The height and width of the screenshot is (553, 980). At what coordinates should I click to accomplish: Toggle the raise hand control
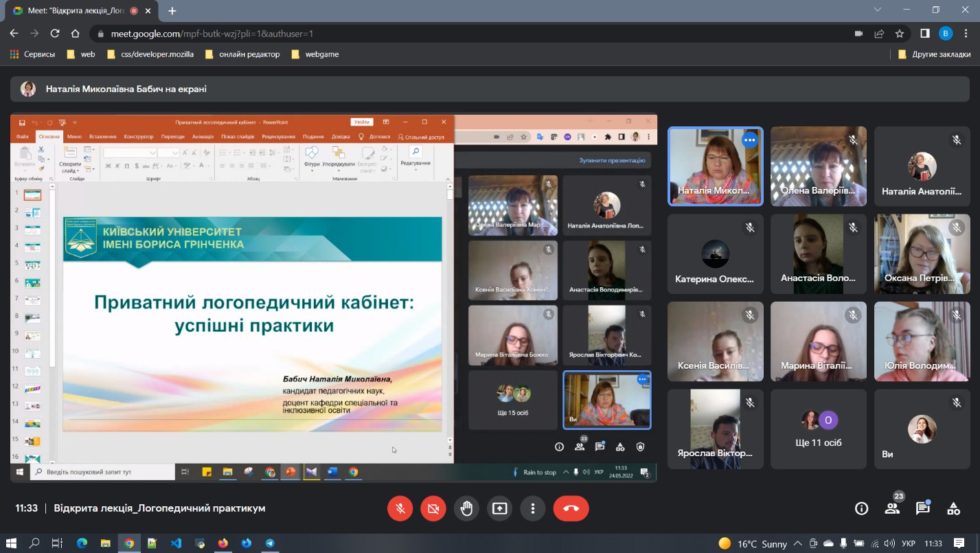click(466, 508)
